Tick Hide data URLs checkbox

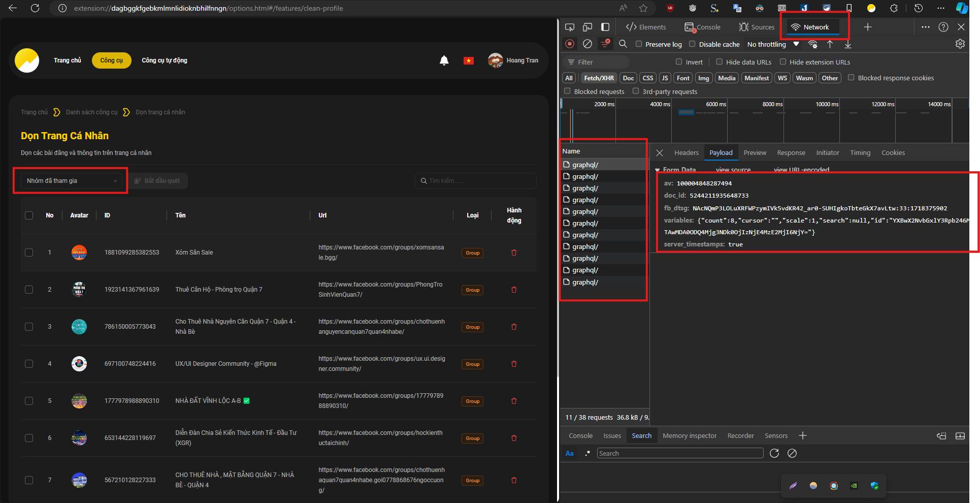pos(719,62)
